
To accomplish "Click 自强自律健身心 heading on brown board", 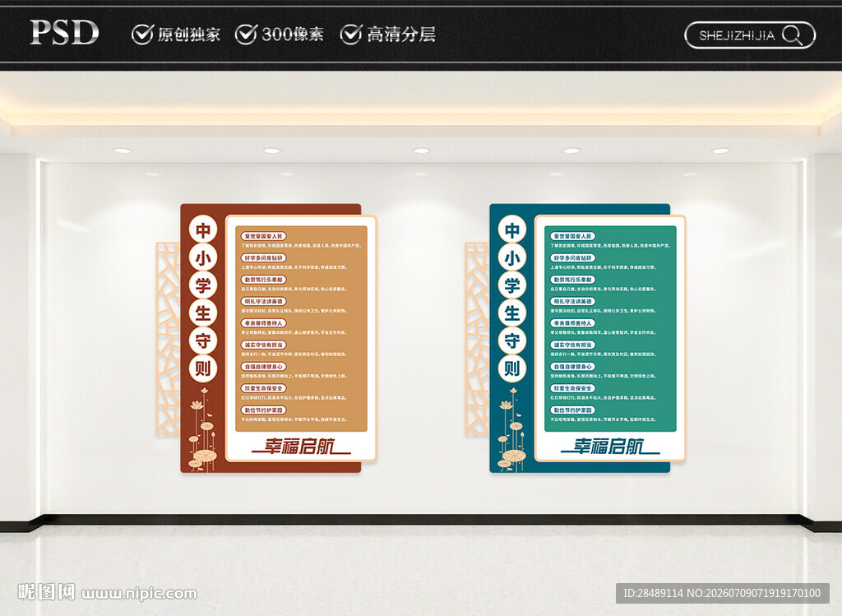I will coord(263,366).
